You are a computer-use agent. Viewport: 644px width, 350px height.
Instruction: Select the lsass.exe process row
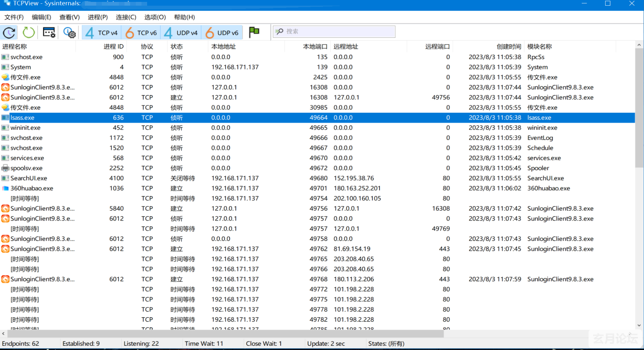coord(317,118)
